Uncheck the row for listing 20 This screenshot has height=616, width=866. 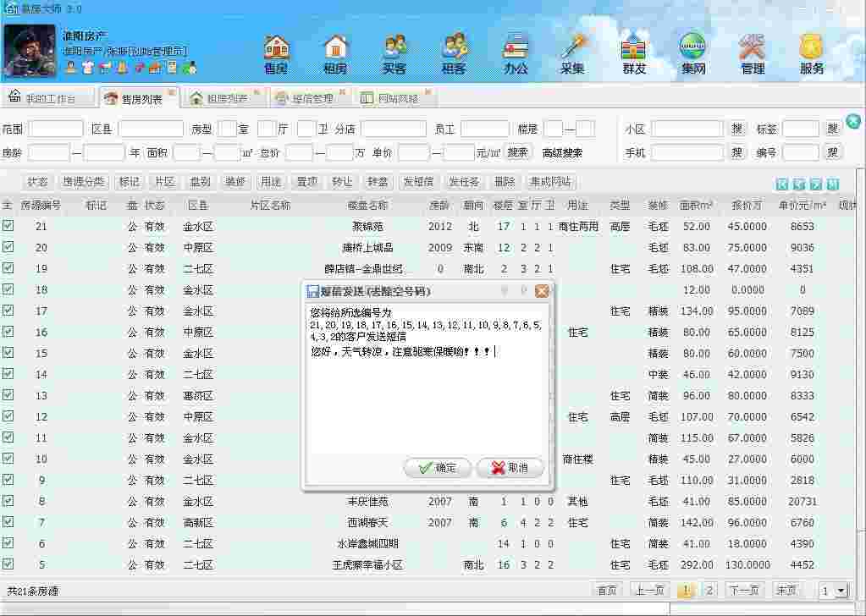click(x=8, y=247)
